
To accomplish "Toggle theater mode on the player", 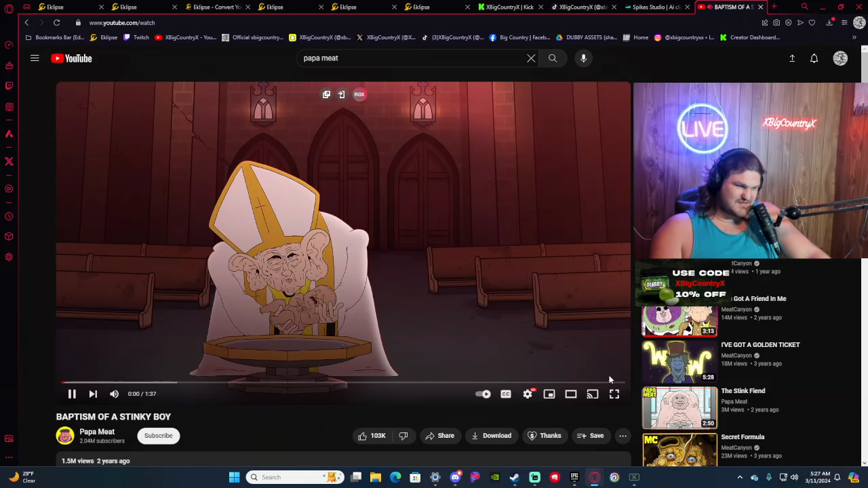I will pyautogui.click(x=571, y=394).
